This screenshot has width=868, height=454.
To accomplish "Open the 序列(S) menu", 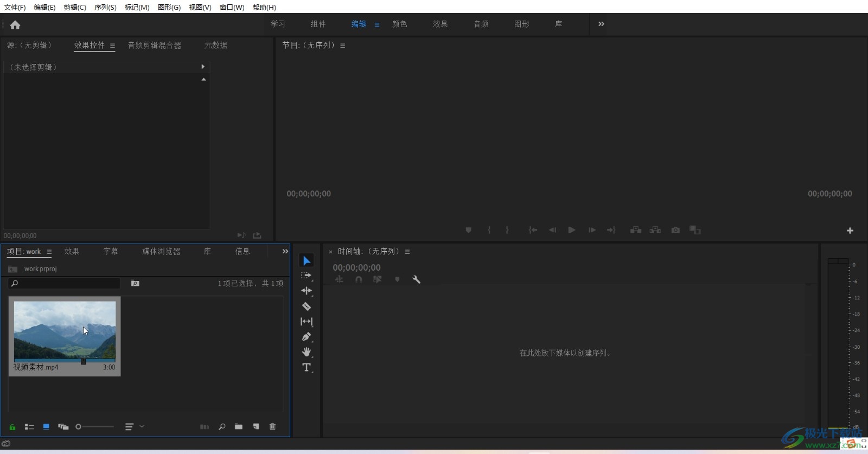I will coord(105,7).
